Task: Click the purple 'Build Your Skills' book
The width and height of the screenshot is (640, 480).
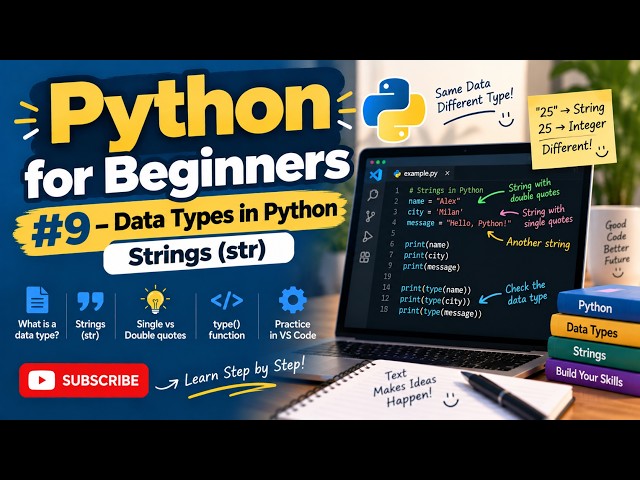Action: point(591,376)
